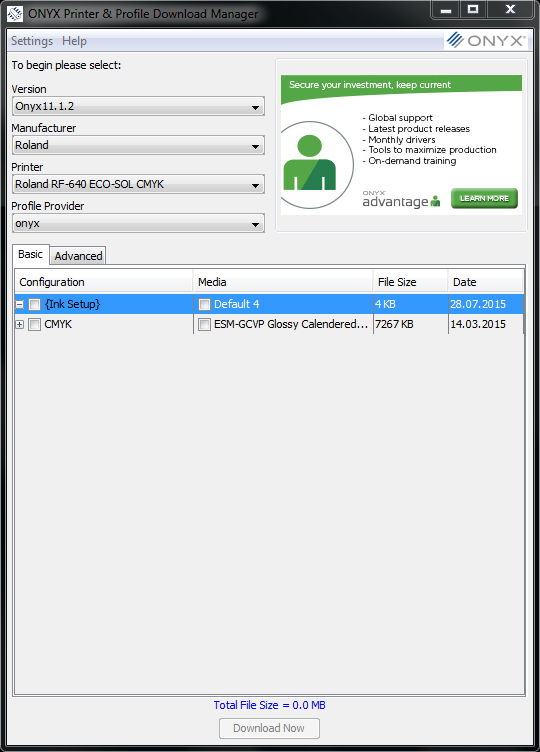Tick the Default 4 media checkbox

204,305
